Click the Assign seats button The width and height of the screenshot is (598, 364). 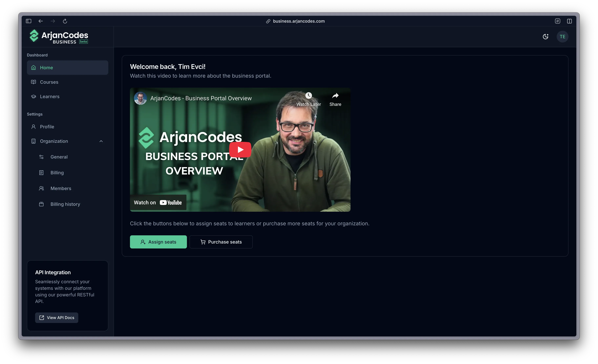point(158,242)
